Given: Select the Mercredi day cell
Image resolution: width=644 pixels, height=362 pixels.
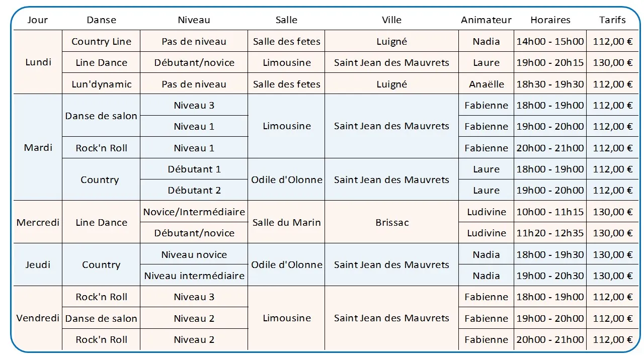Looking at the screenshot, I should point(38,222).
